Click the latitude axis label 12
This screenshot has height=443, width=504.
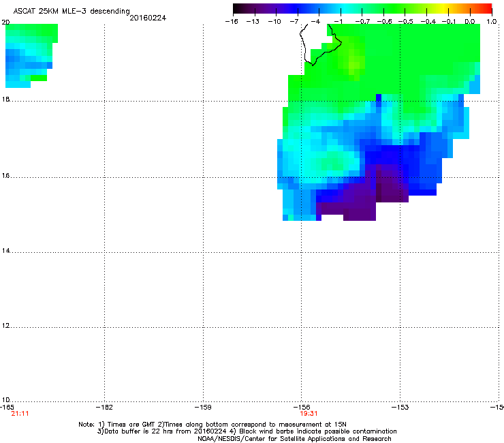[5, 326]
